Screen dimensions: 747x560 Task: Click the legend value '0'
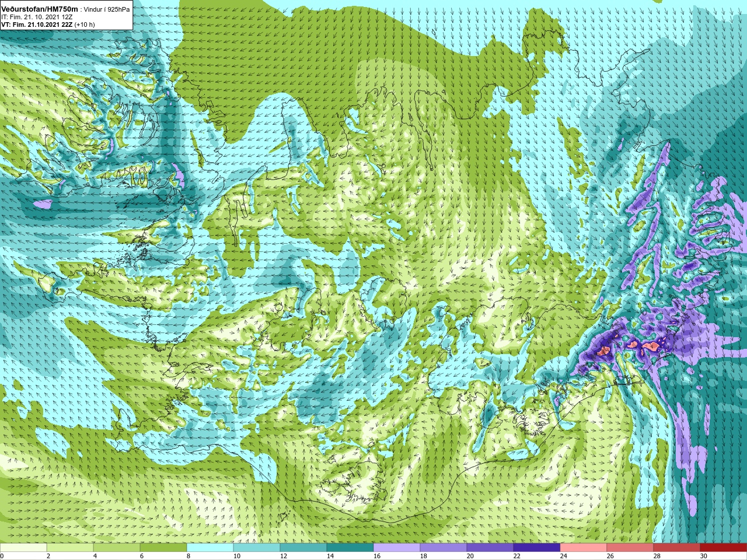point(2,556)
